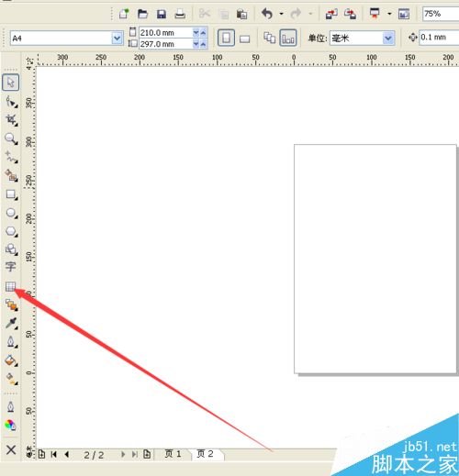Select the Rectangle tool
This screenshot has width=459, height=476.
11,194
